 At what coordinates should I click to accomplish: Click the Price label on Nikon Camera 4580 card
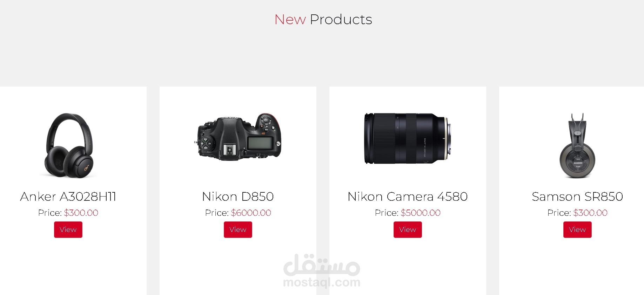tap(387, 213)
